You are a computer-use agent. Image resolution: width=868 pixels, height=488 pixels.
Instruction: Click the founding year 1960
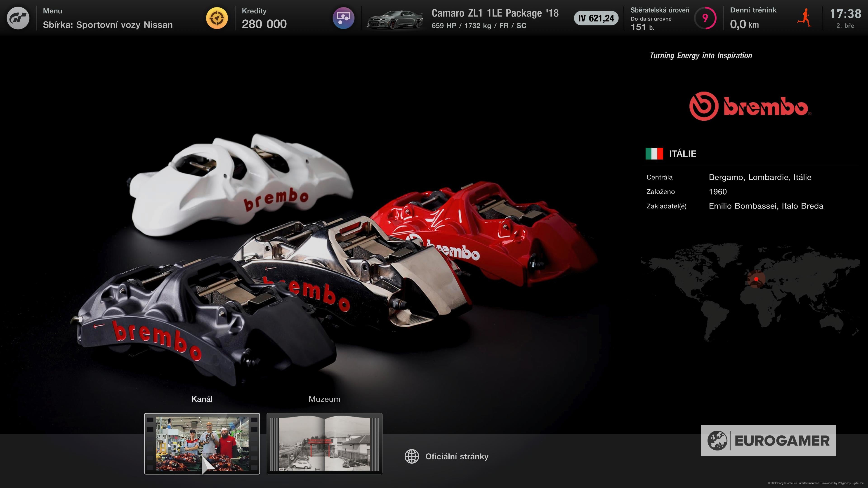coord(718,192)
